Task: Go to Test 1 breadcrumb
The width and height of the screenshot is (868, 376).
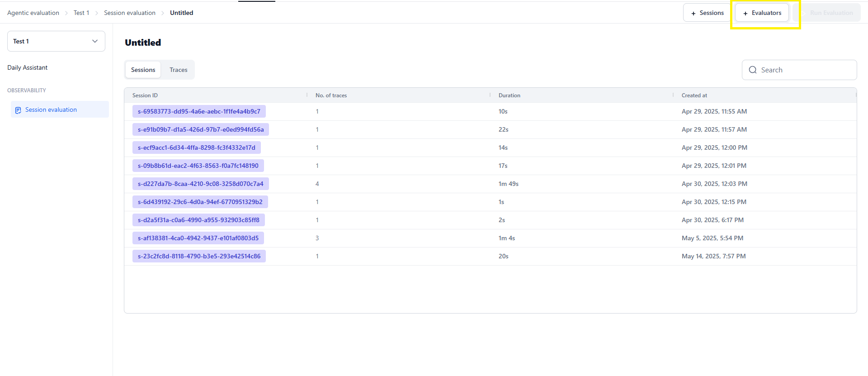Action: pyautogui.click(x=81, y=13)
